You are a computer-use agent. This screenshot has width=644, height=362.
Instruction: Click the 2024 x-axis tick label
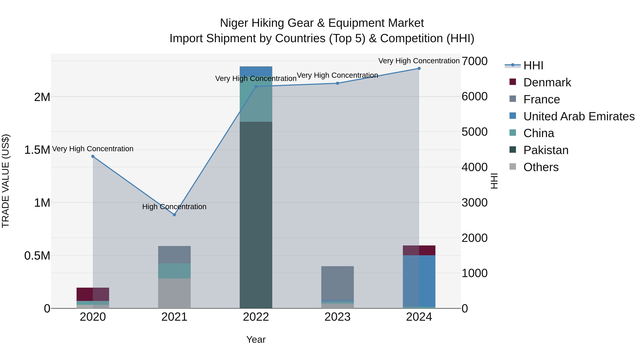419,317
